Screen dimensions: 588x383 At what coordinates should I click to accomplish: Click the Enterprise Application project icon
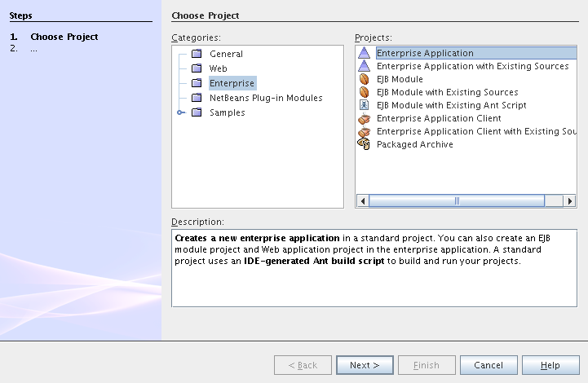pos(365,53)
